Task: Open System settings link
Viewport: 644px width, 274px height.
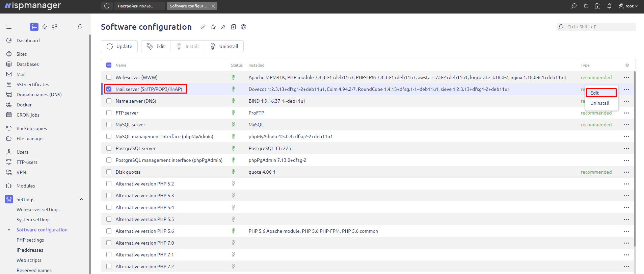Action: point(33,220)
